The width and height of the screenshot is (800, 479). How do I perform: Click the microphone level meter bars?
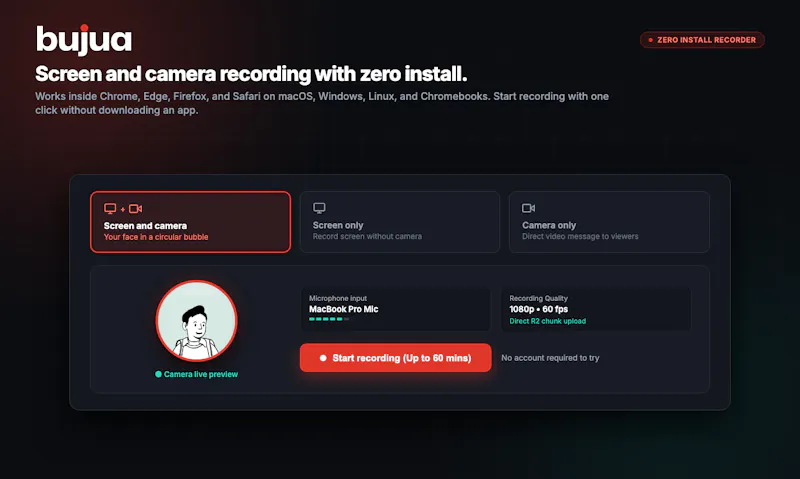(x=329, y=319)
